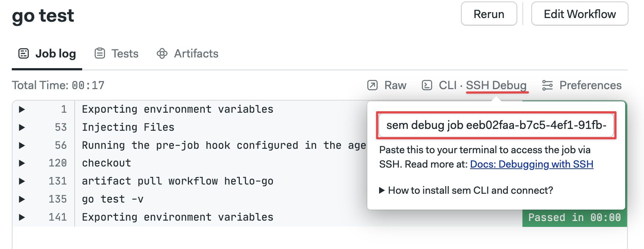Click line number 135
The width and height of the screenshot is (644, 249).
click(x=58, y=199)
